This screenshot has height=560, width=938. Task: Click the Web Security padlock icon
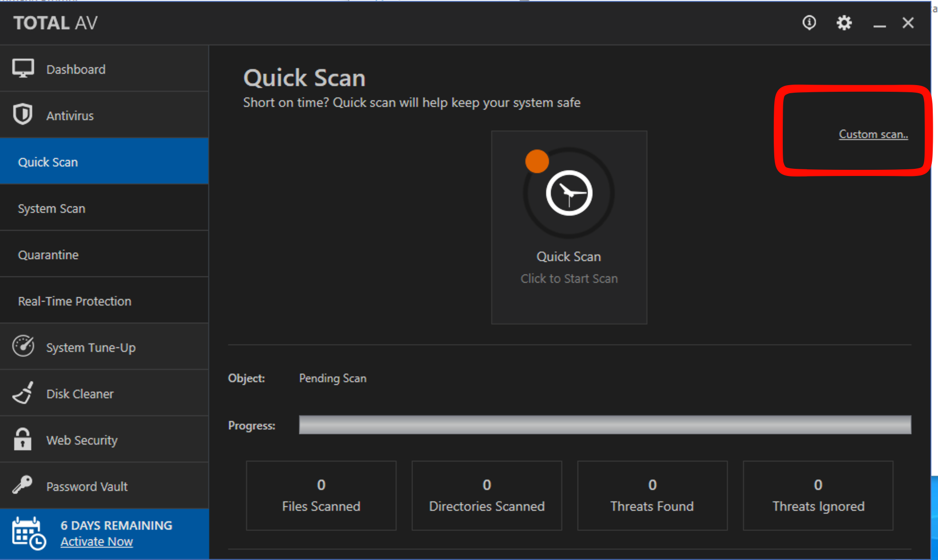coord(22,439)
